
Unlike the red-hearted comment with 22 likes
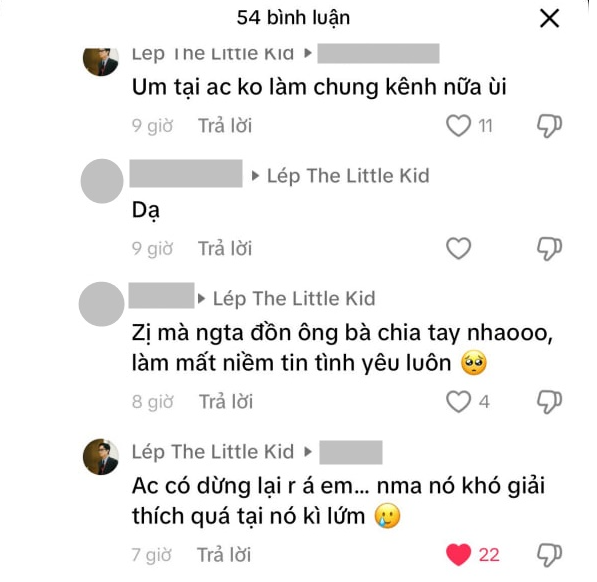pyautogui.click(x=458, y=555)
